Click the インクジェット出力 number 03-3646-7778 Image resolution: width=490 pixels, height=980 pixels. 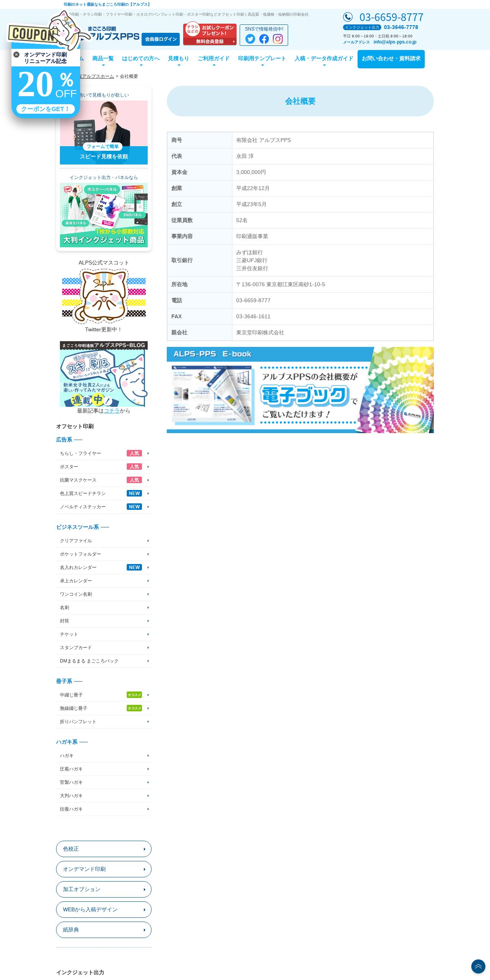(401, 27)
